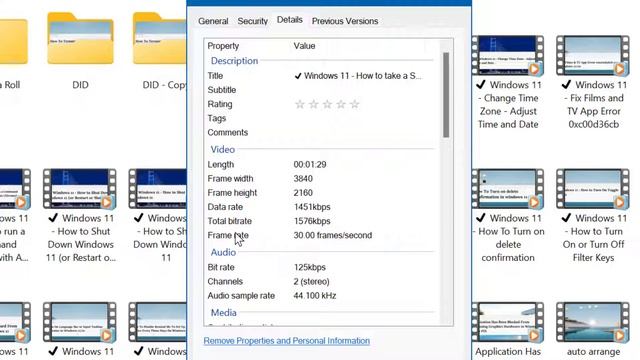Open the Fix Films and TV App Error video thumbnail
640x360 pixels.
pyautogui.click(x=593, y=56)
